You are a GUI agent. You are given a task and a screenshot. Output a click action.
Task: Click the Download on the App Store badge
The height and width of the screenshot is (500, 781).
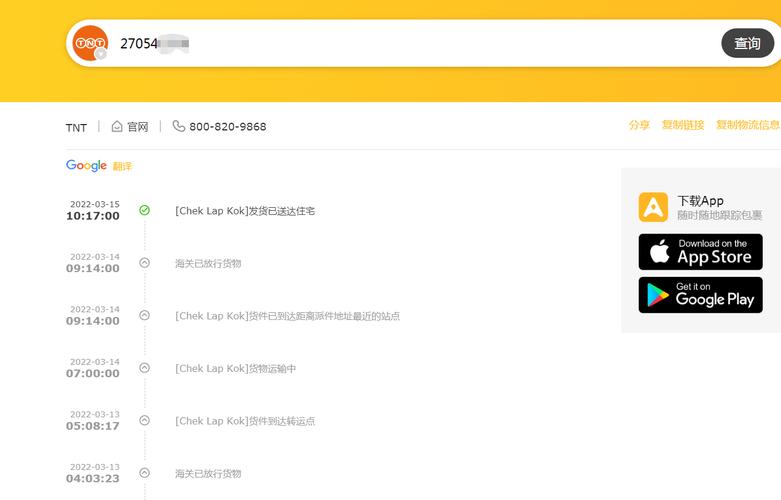pyautogui.click(x=700, y=252)
